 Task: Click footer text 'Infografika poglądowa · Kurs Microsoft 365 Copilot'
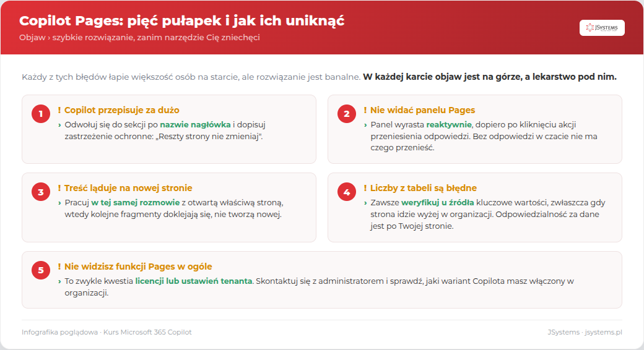coord(107,332)
